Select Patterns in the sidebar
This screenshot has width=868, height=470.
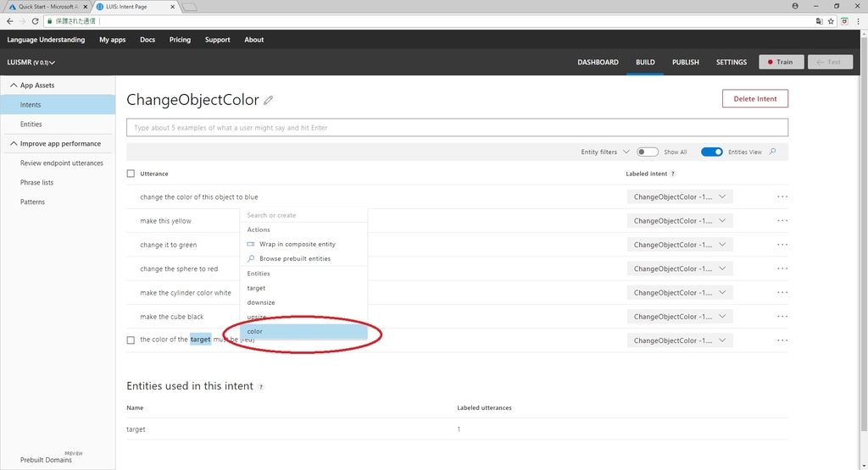pos(32,202)
